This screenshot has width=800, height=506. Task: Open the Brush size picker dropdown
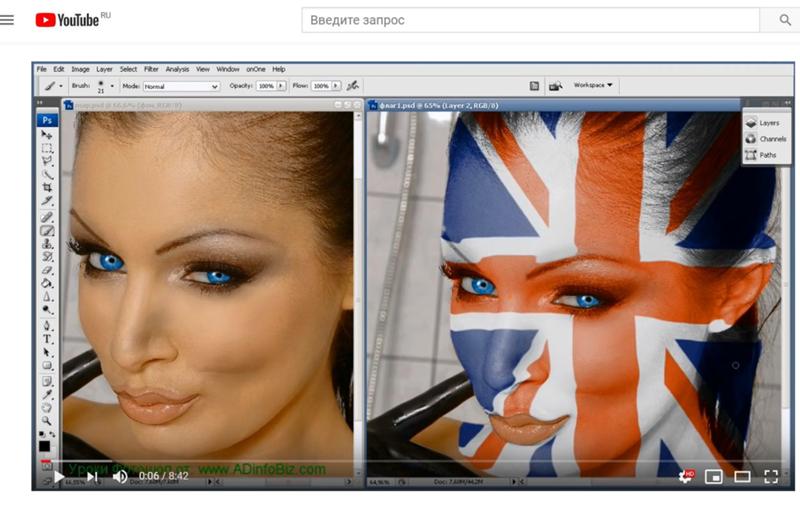[112, 86]
